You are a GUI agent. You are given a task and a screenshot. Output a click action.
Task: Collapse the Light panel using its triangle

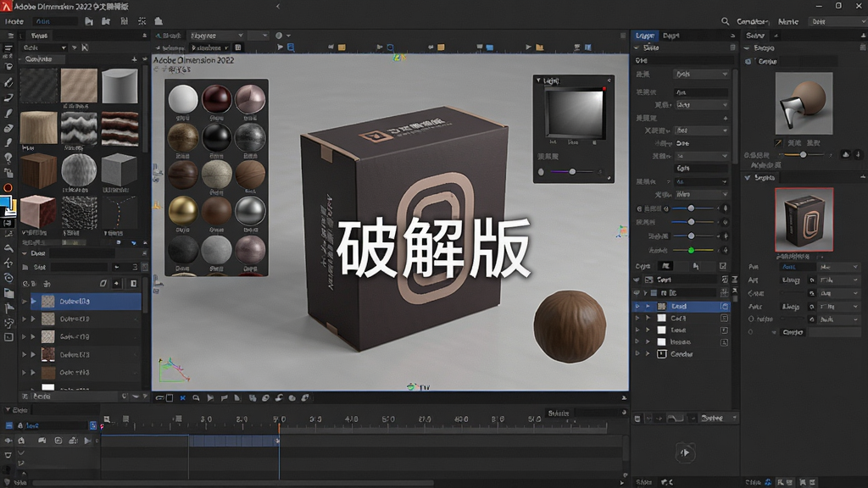[x=538, y=80]
